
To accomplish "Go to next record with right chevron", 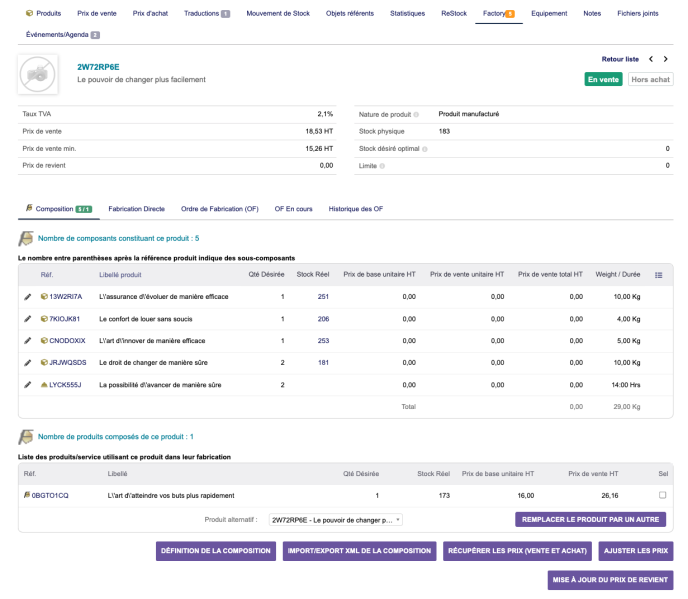I will tap(666, 59).
